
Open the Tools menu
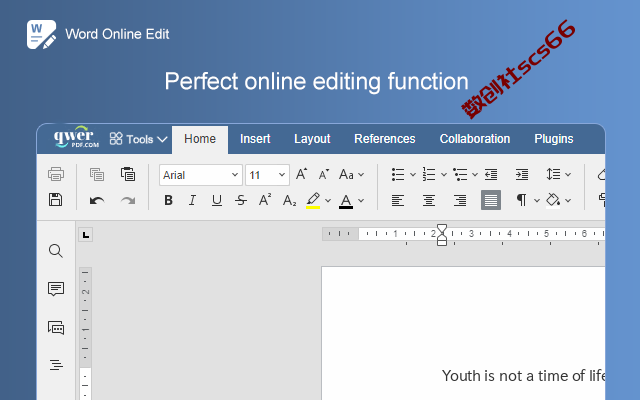(x=138, y=139)
